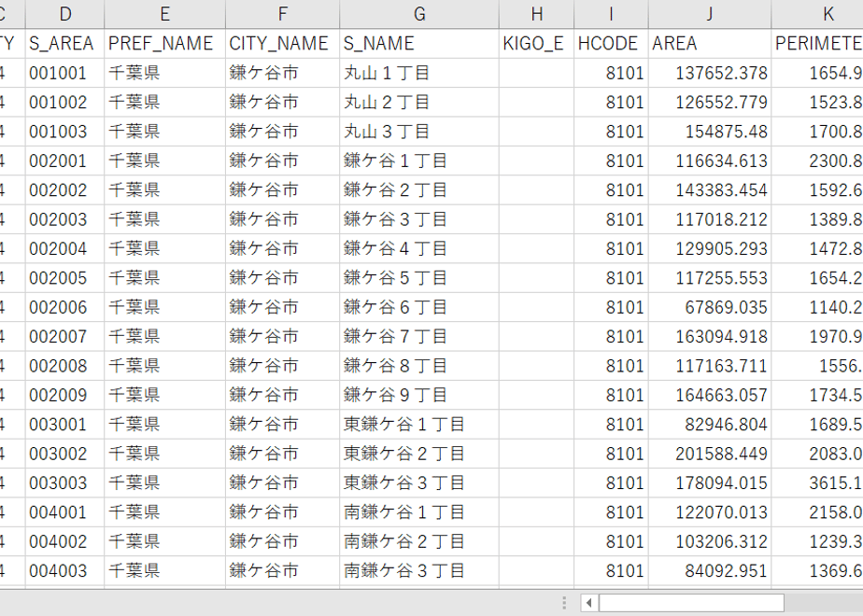Click the PREF_NAME header cell
The width and height of the screenshot is (863, 616).
click(x=164, y=44)
